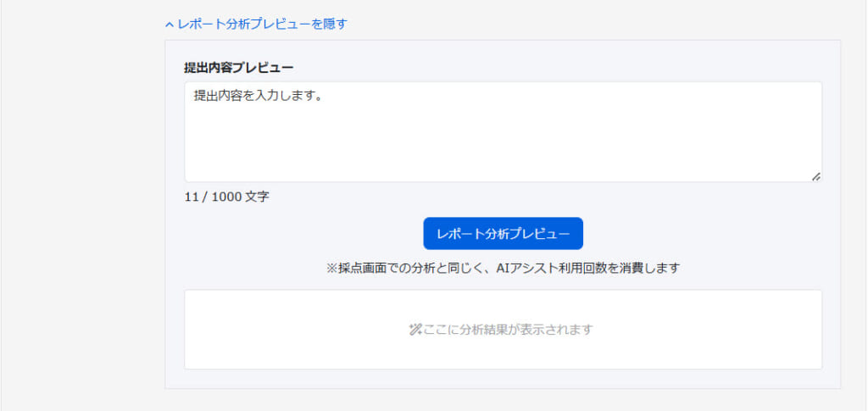This screenshot has width=868, height=411.
Task: Click the ※ mark starting the usage note
Action: [x=331, y=268]
